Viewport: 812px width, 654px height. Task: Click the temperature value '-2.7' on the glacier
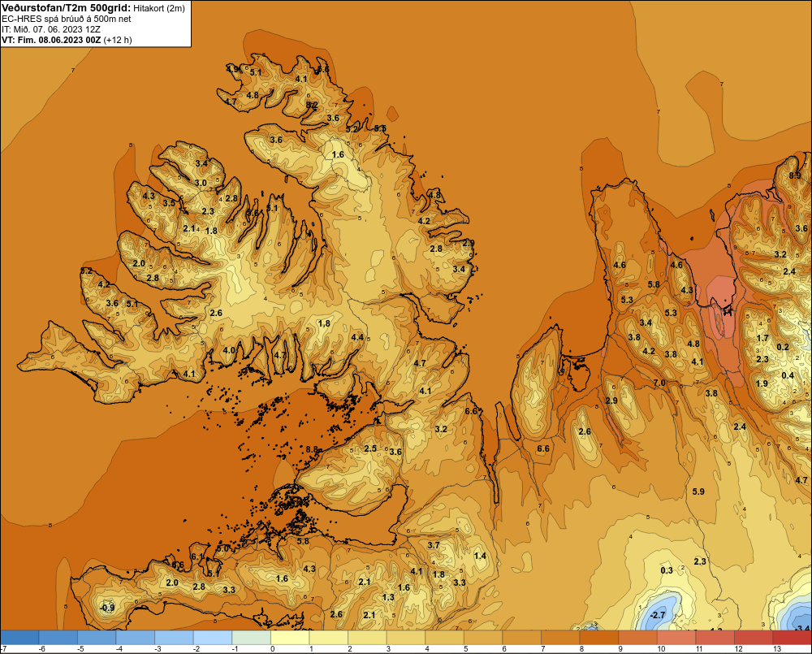pos(657,615)
